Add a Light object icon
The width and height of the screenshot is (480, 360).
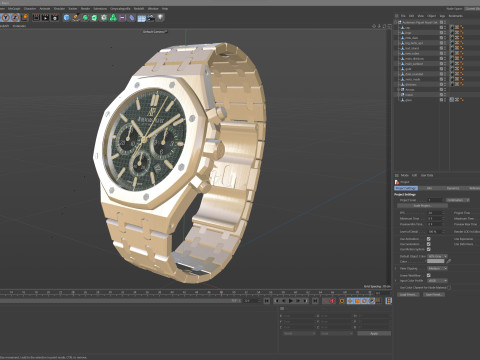point(161,18)
